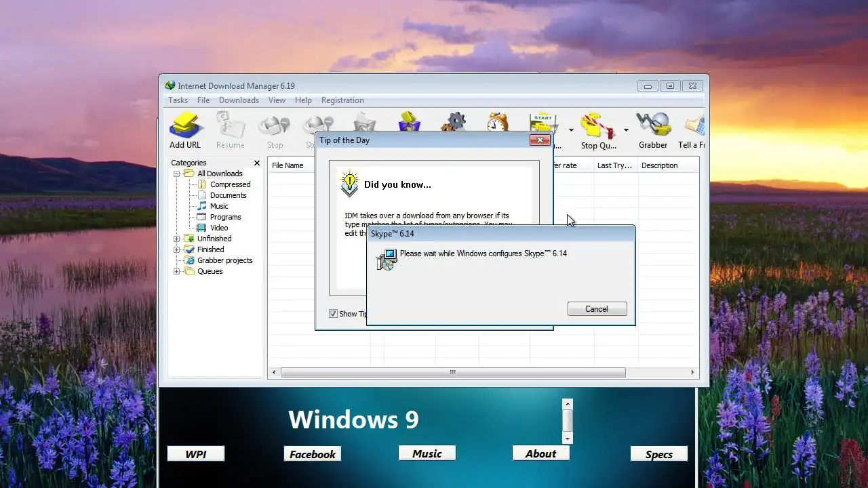868x488 pixels.
Task: Select the All Downloads category
Action: 220,174
